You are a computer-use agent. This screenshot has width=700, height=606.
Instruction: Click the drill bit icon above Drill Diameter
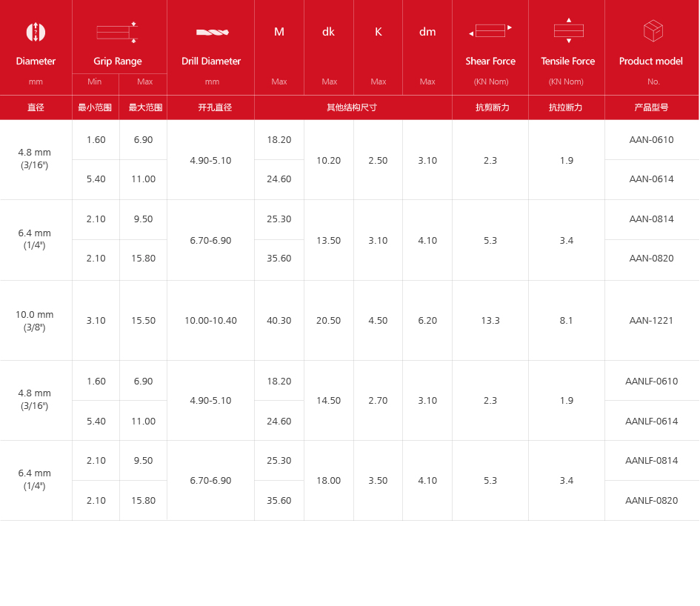[x=212, y=32]
